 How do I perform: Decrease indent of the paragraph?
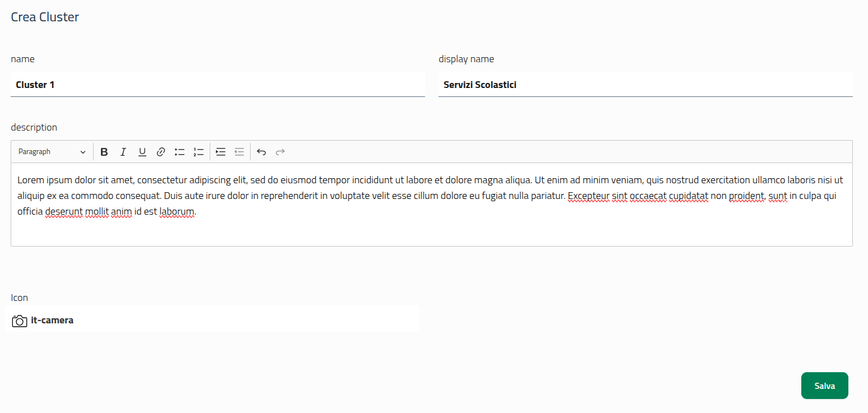pyautogui.click(x=239, y=152)
